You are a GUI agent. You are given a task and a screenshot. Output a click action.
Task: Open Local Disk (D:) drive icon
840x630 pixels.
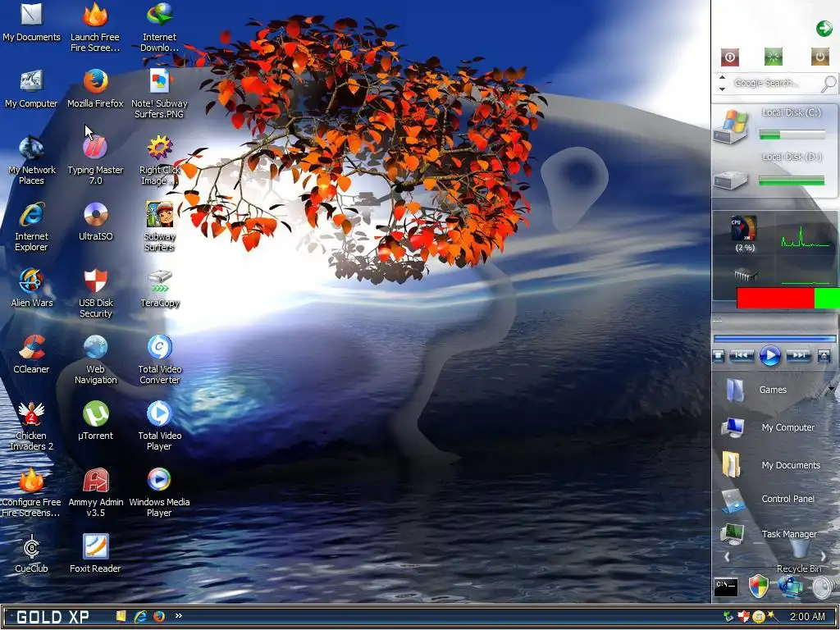pyautogui.click(x=729, y=180)
